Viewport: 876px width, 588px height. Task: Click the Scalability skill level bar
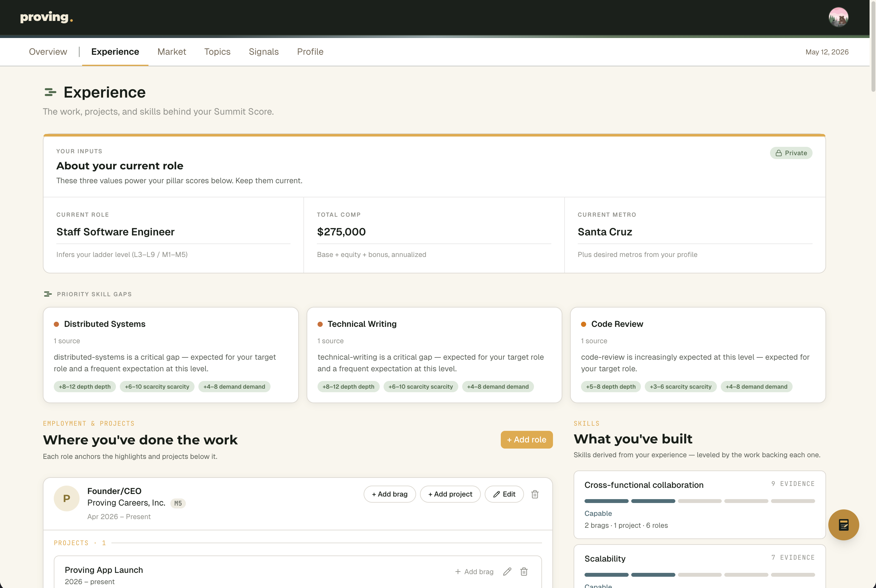(700, 574)
